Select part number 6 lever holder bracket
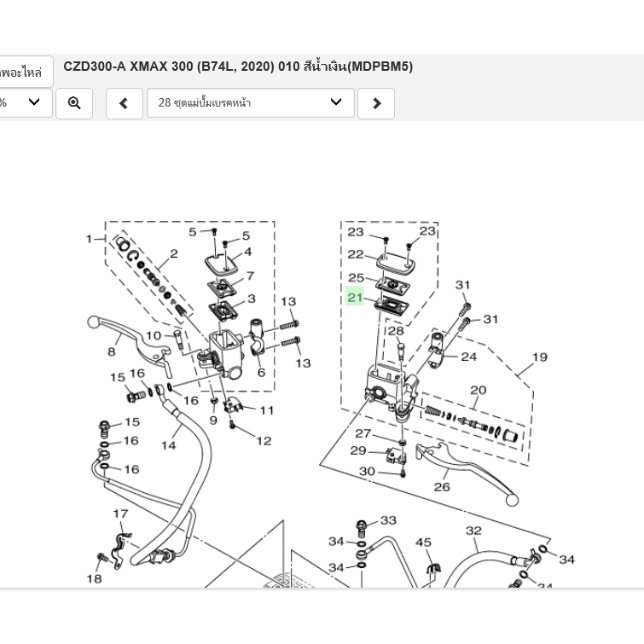This screenshot has height=644, width=644. coord(261,372)
